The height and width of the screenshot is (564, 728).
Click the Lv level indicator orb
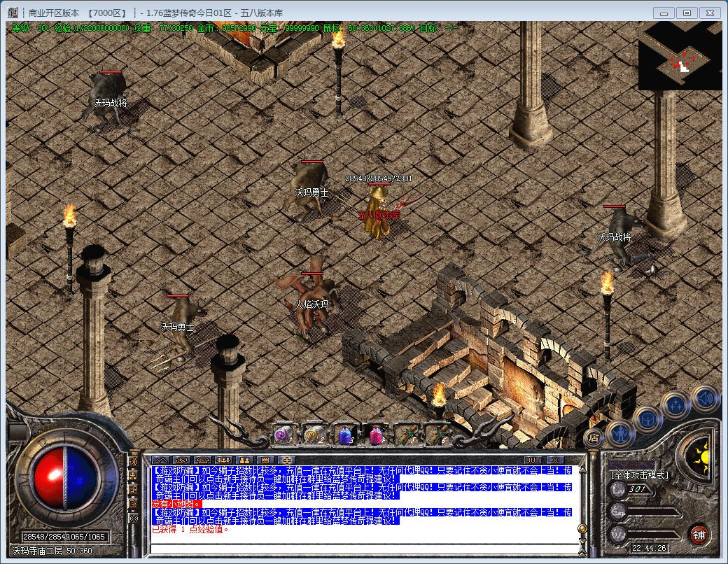click(x=618, y=489)
